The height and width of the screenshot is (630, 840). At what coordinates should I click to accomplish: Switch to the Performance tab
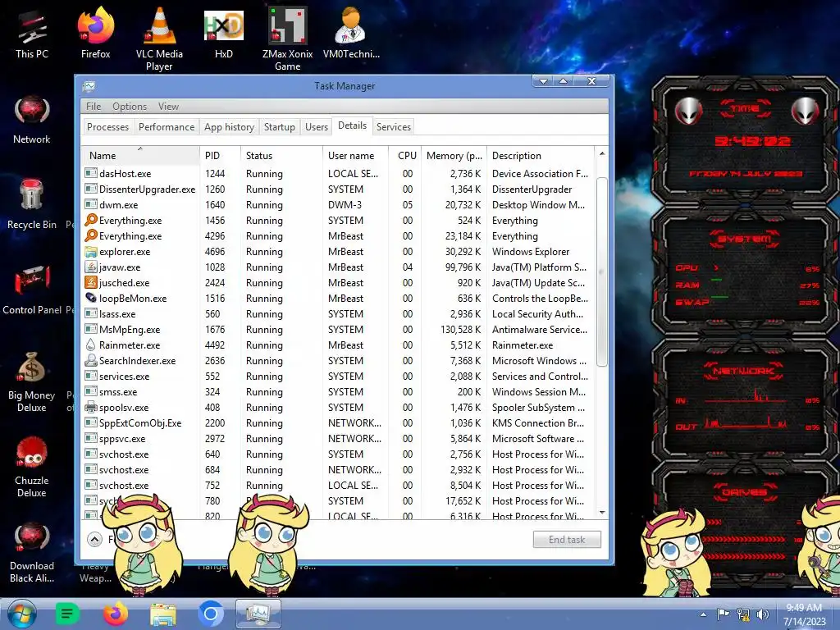pos(166,127)
